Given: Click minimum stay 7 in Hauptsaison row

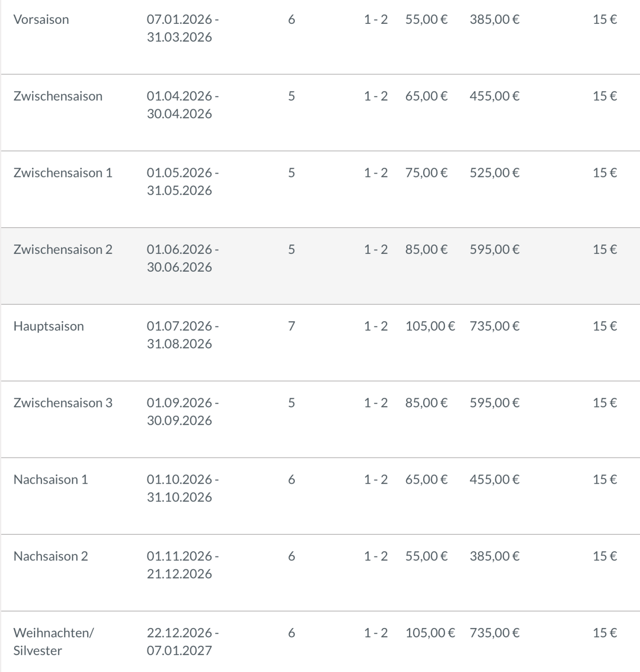Looking at the screenshot, I should (x=291, y=326).
